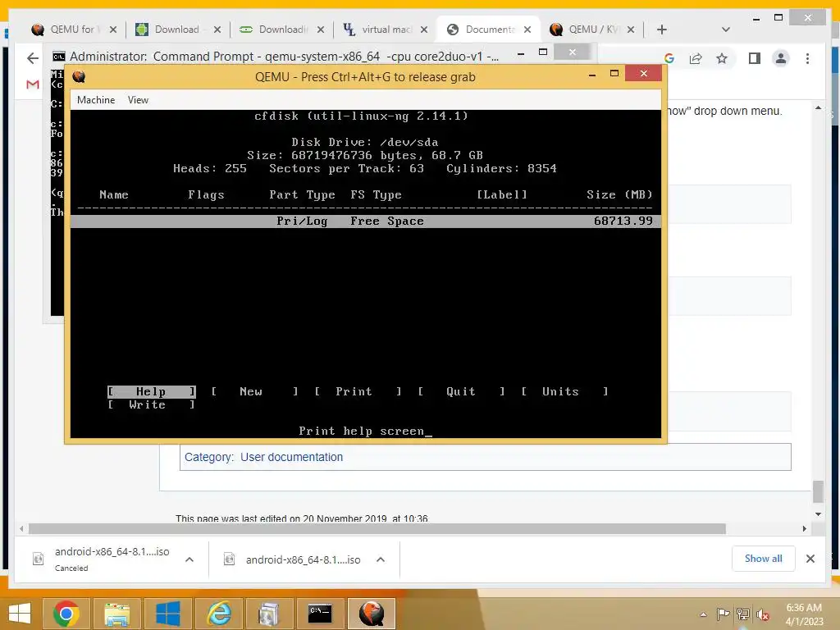Open a new browser tab
Image resolution: width=840 pixels, height=630 pixels.
(662, 30)
